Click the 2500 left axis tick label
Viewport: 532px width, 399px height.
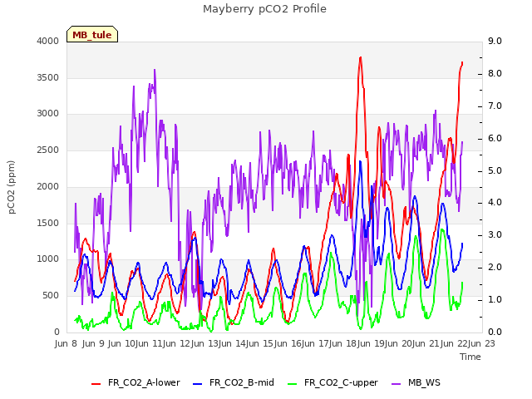[48, 150]
